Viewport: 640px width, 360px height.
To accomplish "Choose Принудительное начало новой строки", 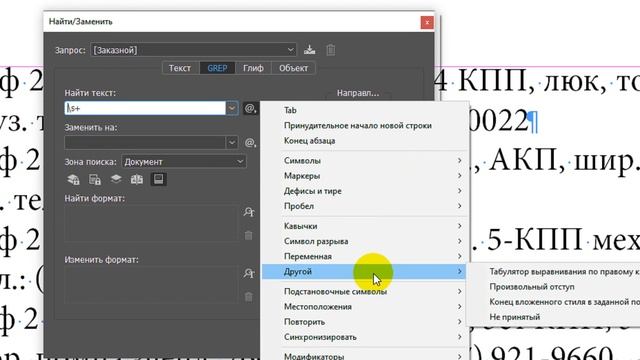I will point(365,125).
